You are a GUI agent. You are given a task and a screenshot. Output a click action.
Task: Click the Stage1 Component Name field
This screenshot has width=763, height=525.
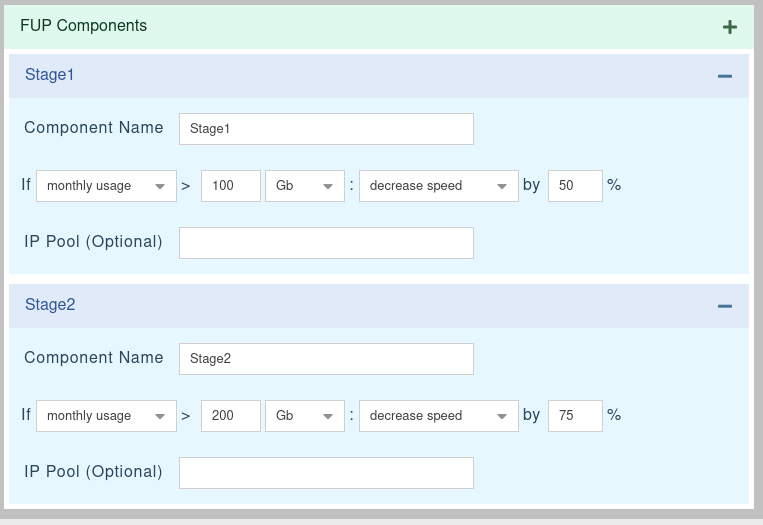(326, 129)
